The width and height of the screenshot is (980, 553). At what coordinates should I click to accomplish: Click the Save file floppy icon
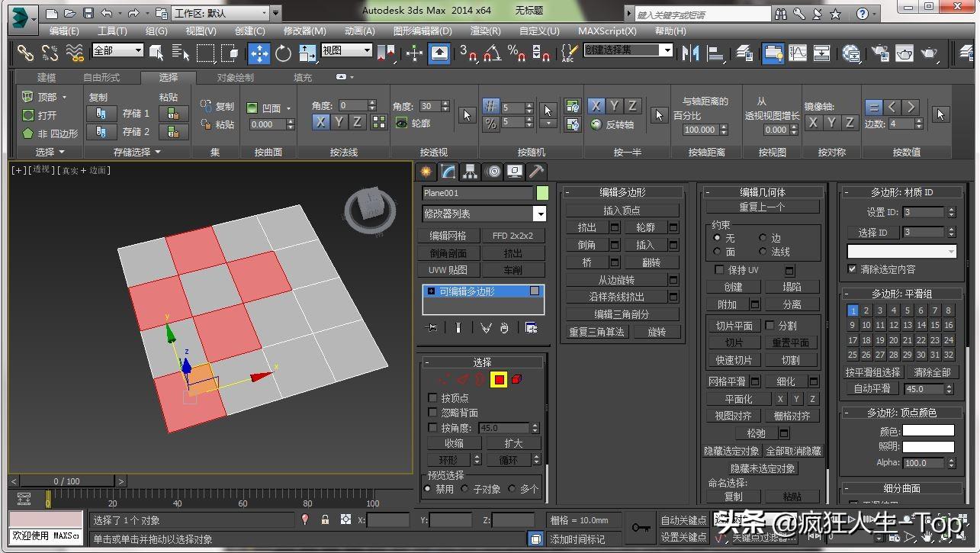pyautogui.click(x=88, y=13)
